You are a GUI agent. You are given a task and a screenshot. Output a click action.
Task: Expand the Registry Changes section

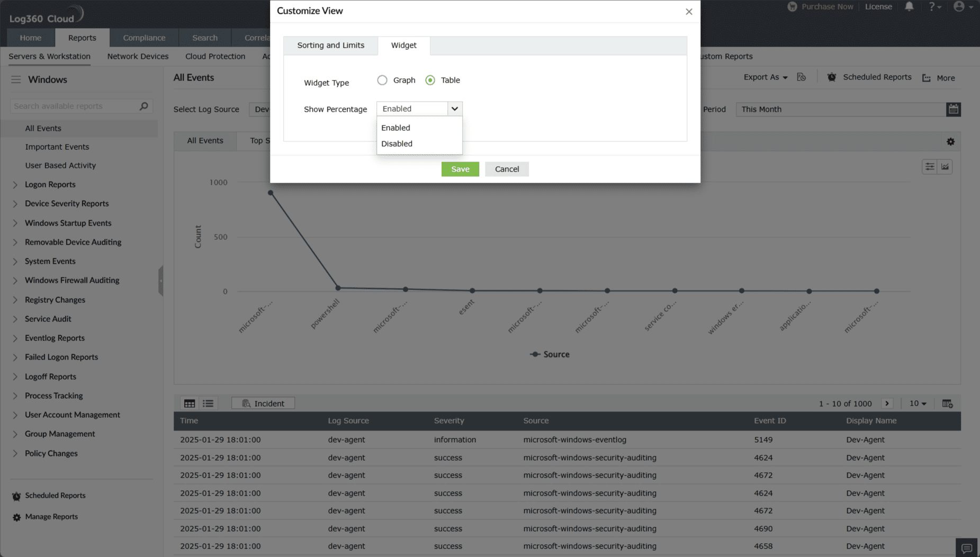(15, 300)
